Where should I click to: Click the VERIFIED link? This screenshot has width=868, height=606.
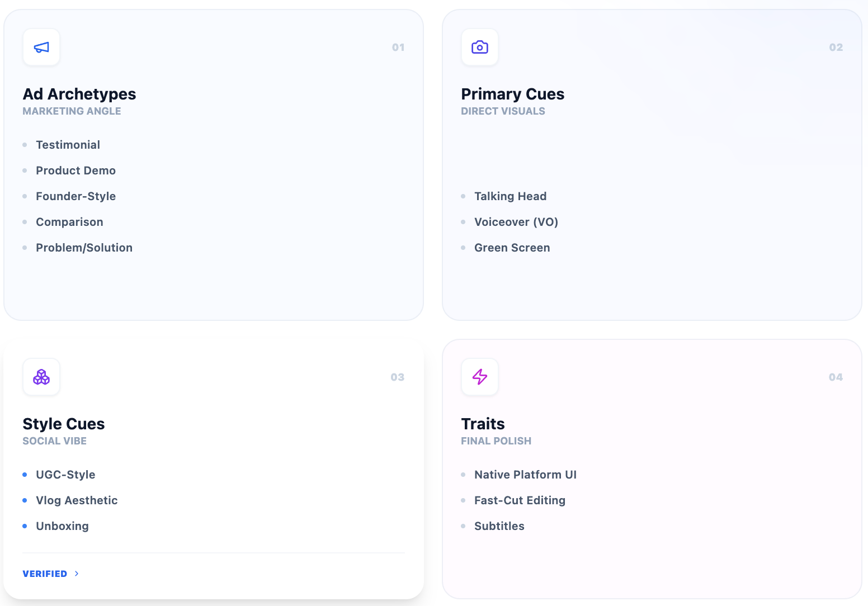(x=45, y=574)
